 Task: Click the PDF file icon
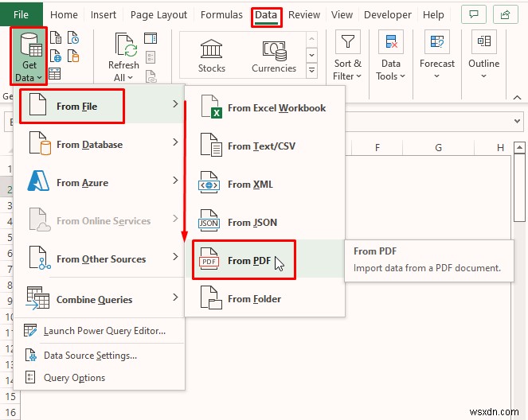tap(209, 259)
